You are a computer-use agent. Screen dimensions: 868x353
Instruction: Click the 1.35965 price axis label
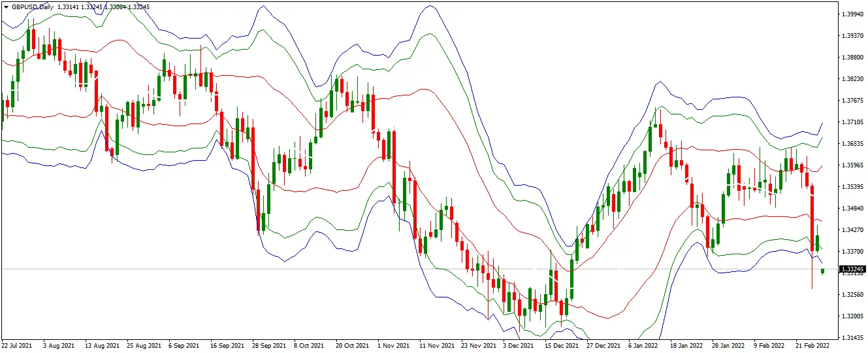coord(854,165)
